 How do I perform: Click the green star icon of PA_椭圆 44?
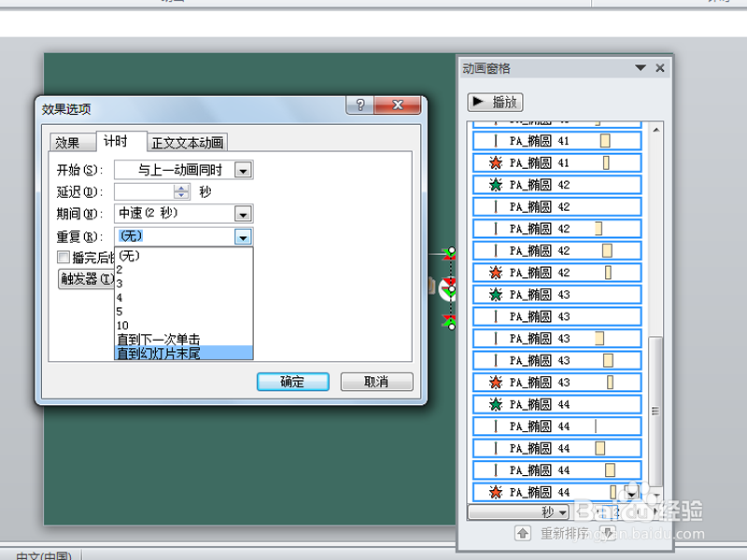[x=496, y=404]
